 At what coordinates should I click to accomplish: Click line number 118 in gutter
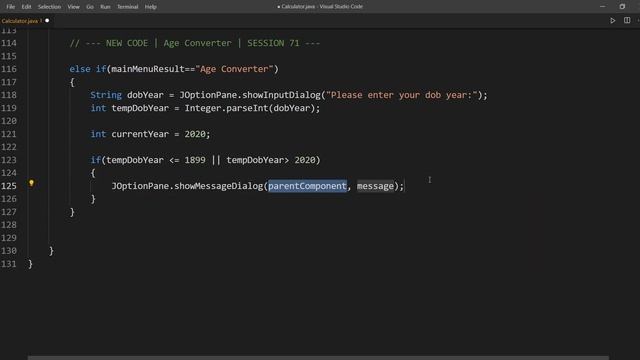[9, 95]
